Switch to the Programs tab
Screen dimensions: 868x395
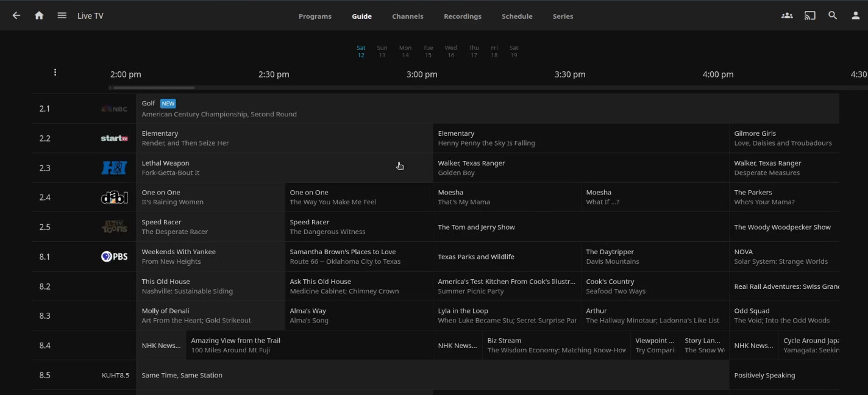[x=315, y=16]
